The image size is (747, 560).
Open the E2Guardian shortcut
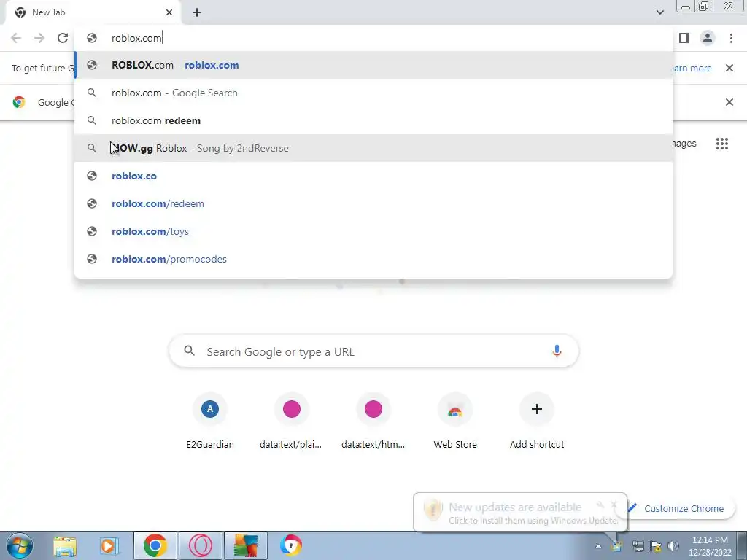(x=210, y=421)
